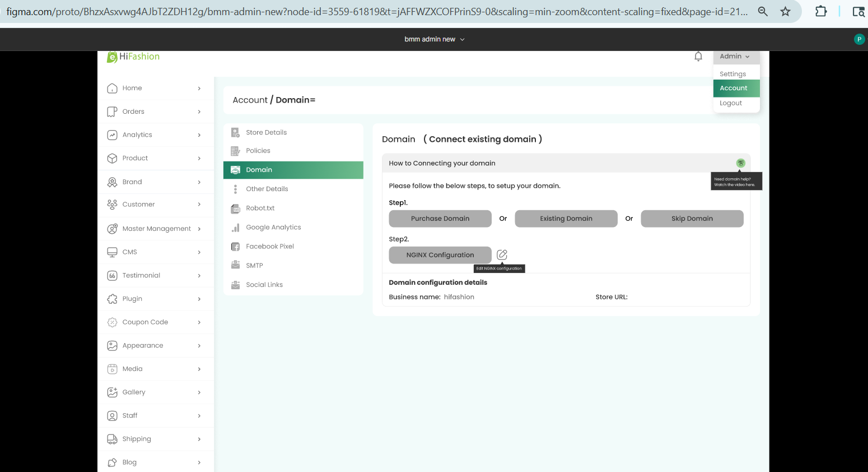The height and width of the screenshot is (472, 868).
Task: Open the Policies tab
Action: tap(293, 151)
